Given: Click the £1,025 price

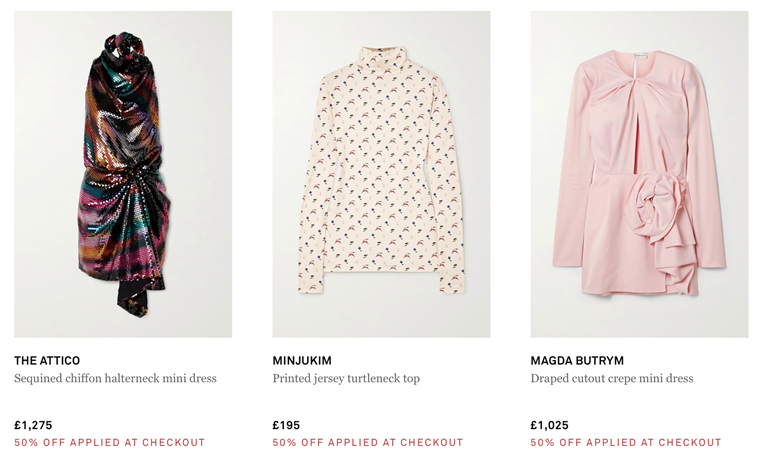Looking at the screenshot, I should click(x=549, y=425).
